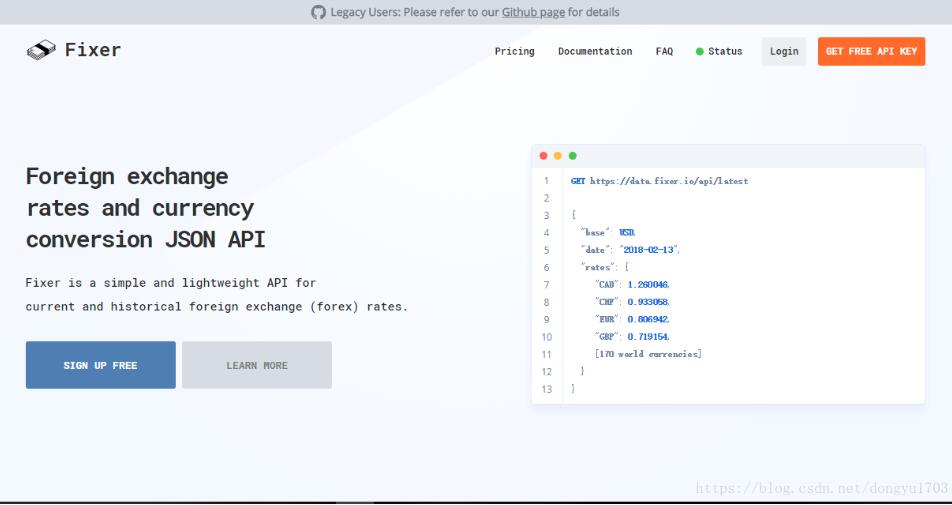This screenshot has height=505, width=952.
Task: Click the SIGN UP FREE button
Action: [x=101, y=365]
